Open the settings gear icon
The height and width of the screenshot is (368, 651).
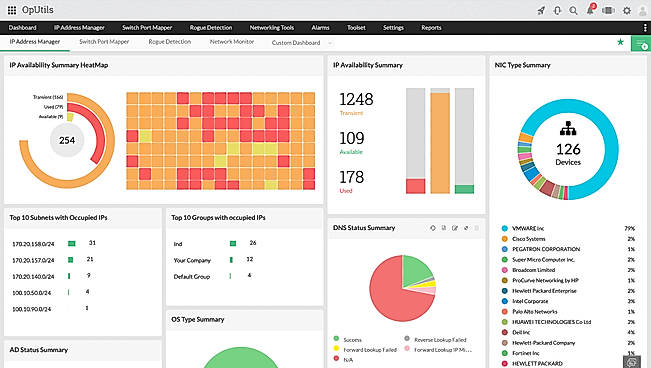coord(627,10)
